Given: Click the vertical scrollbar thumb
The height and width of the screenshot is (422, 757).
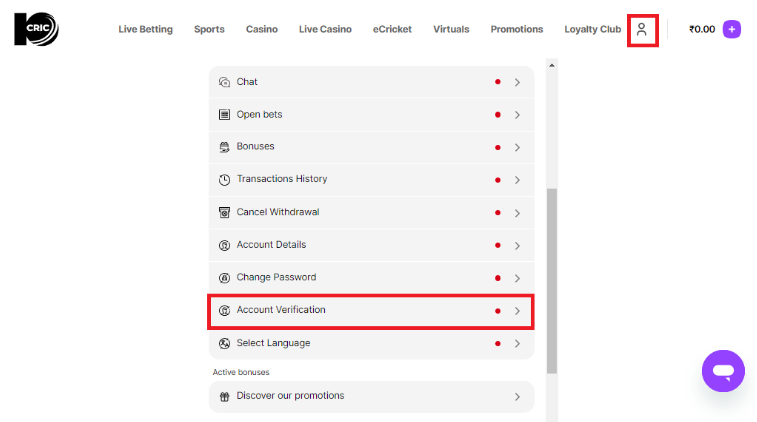Looking at the screenshot, I should [551, 280].
